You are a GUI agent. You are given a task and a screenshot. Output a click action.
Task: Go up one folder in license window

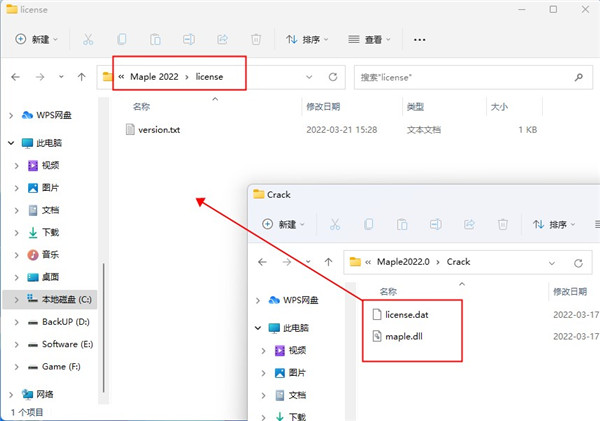pos(82,77)
